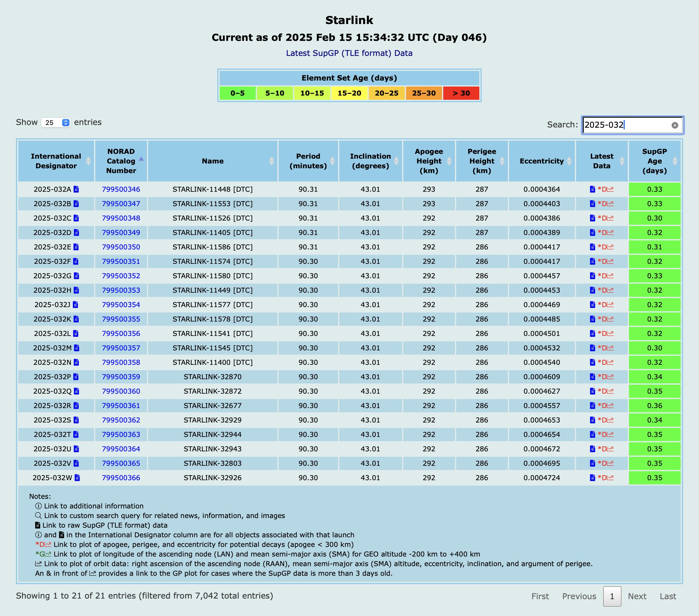Open NORAD catalog link 799500346
The height and width of the screenshot is (616, 699).
tap(121, 189)
